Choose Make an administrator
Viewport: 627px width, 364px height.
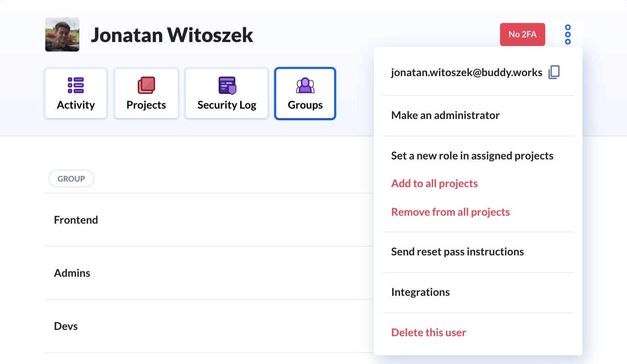pyautogui.click(x=445, y=115)
